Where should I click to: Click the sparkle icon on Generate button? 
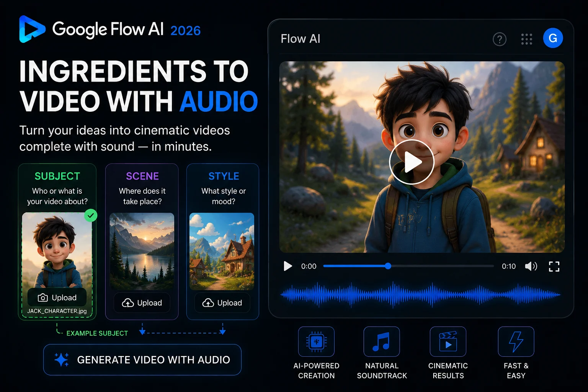(61, 360)
